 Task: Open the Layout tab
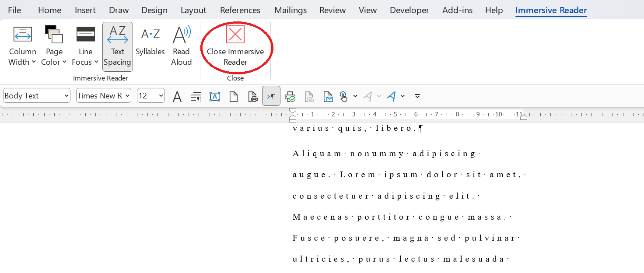click(x=193, y=10)
